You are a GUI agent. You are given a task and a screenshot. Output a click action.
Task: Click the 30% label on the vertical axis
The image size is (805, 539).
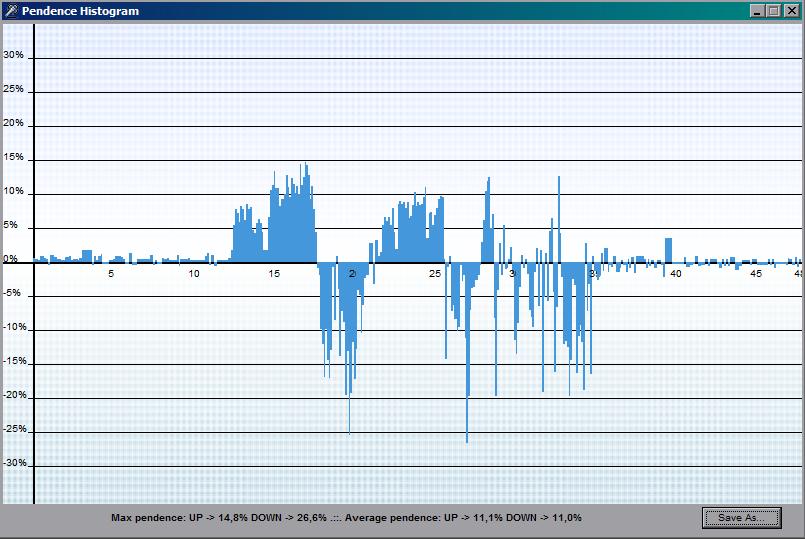point(14,56)
